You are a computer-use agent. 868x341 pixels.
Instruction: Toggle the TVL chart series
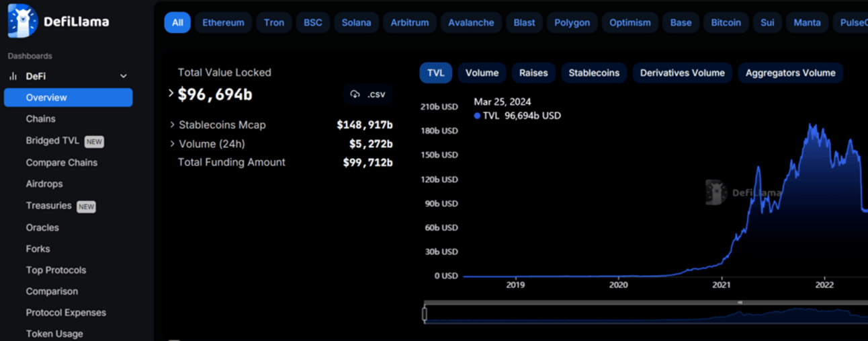point(436,73)
